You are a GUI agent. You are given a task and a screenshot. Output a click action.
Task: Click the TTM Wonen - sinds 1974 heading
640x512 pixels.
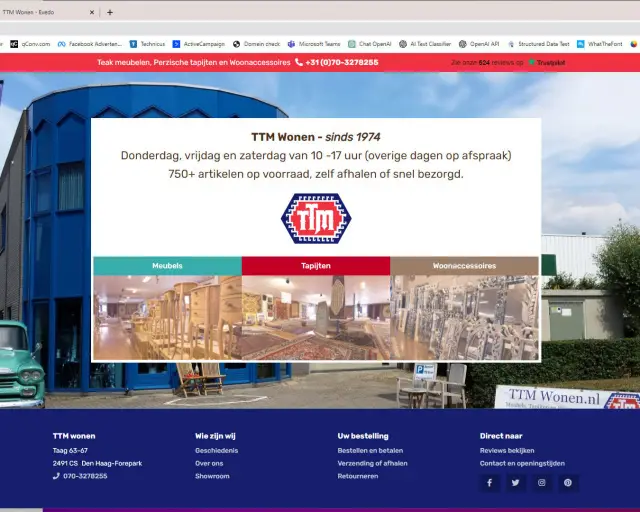point(316,137)
